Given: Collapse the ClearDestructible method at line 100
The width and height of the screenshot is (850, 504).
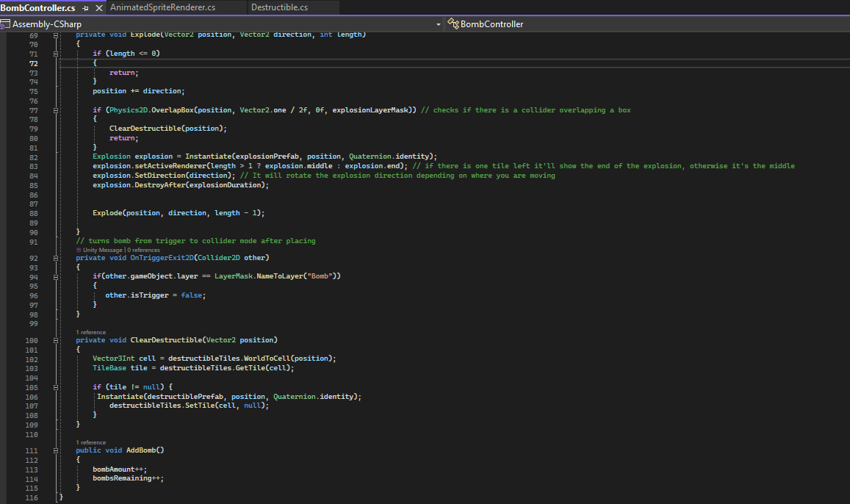Looking at the screenshot, I should pyautogui.click(x=57, y=340).
